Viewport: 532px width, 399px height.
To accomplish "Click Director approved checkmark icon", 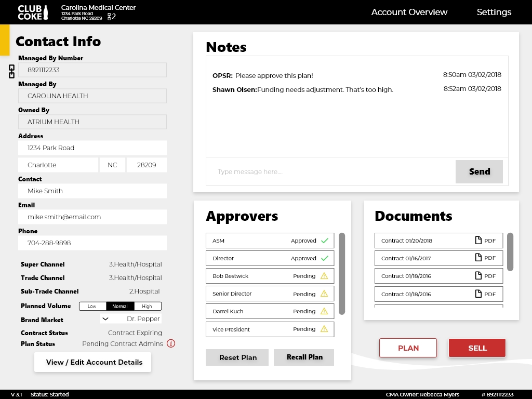I will pyautogui.click(x=325, y=258).
